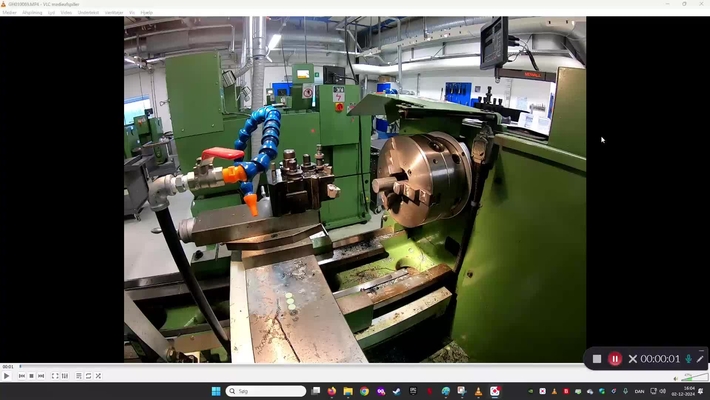Toggle recorder microphone icon
Viewport: 710px width, 400px height.
pos(688,359)
